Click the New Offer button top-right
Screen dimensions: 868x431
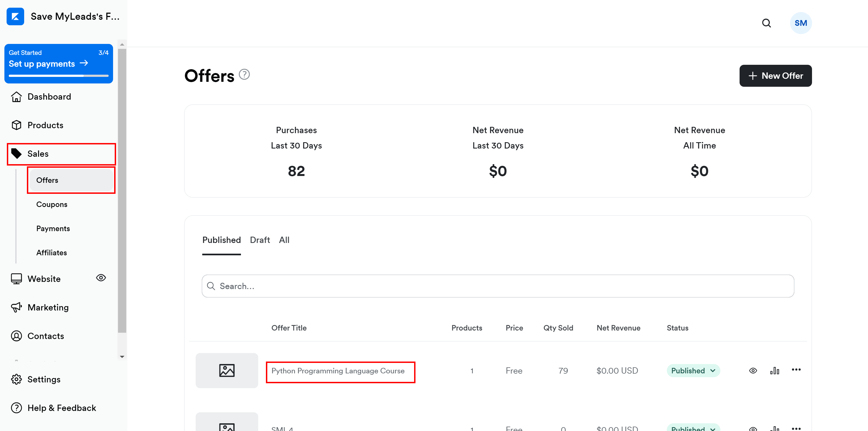775,76
